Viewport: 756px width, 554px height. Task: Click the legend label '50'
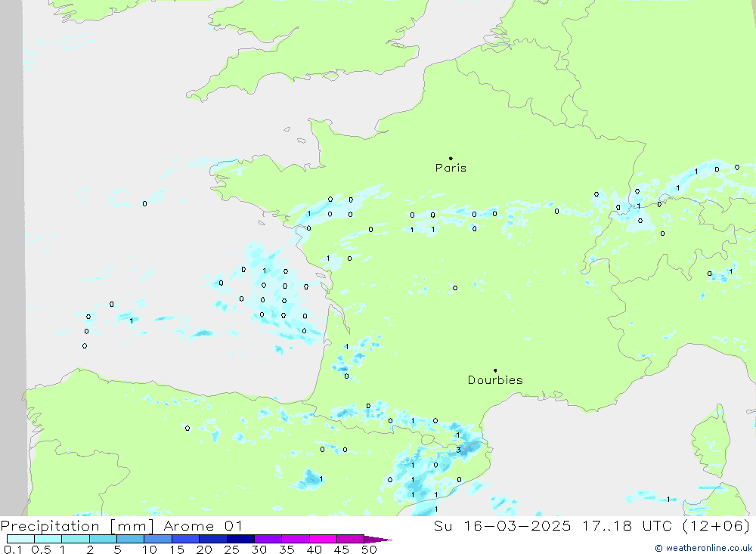click(x=369, y=549)
